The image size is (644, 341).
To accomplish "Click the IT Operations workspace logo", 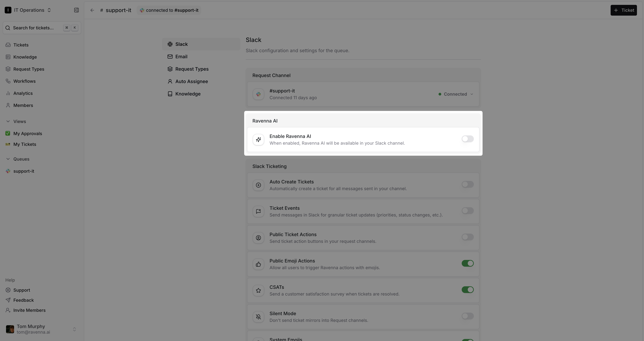I will (x=8, y=10).
